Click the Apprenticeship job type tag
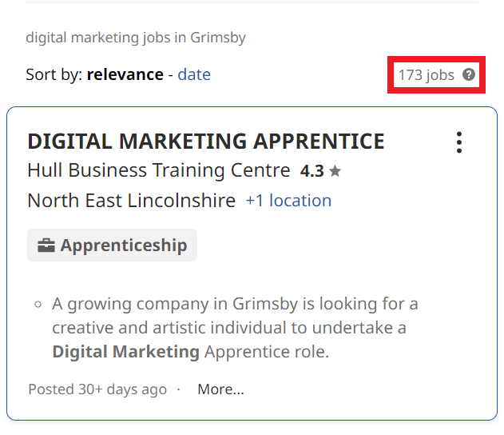 [x=112, y=245]
